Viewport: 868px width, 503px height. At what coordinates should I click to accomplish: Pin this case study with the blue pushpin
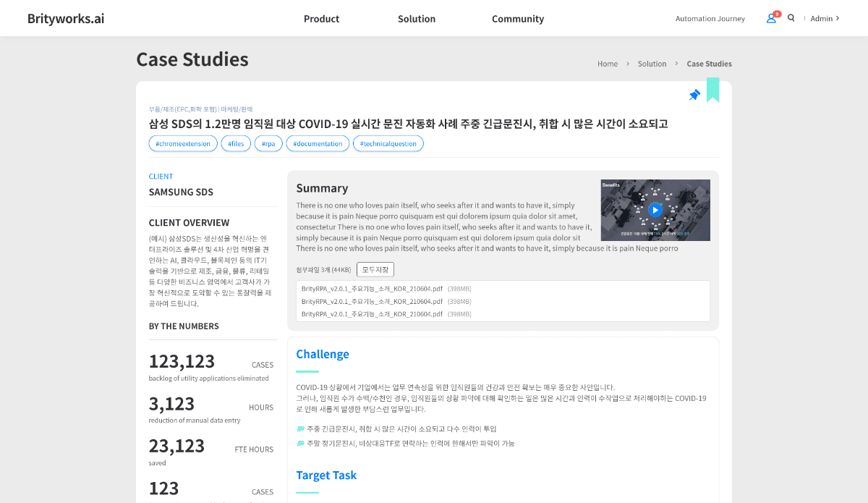[x=694, y=95]
